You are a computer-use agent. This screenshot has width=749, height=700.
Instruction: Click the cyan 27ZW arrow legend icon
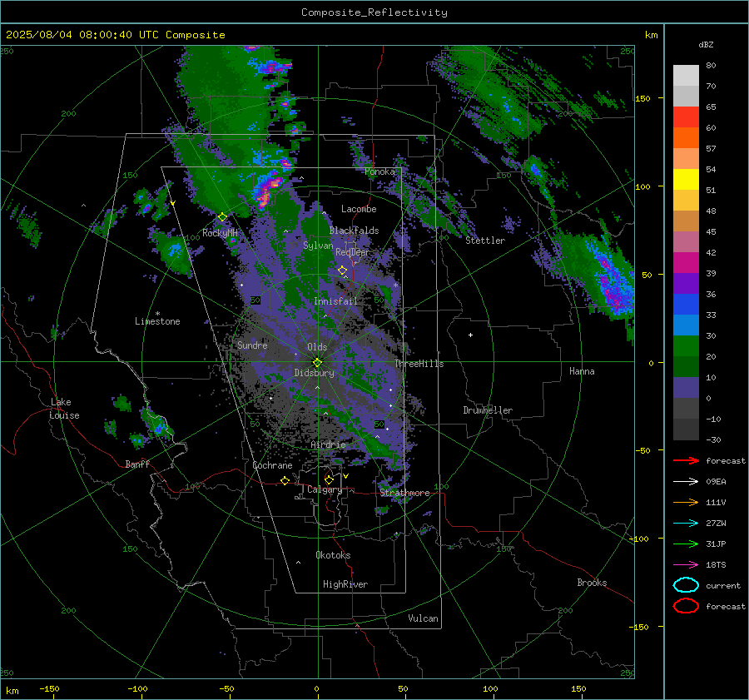click(x=686, y=524)
